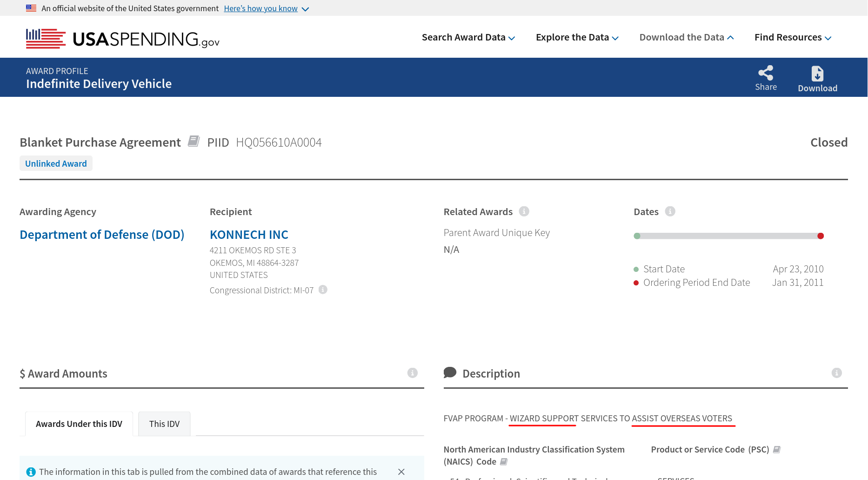Select Awards Under this IDV tab
868x480 pixels.
(79, 424)
